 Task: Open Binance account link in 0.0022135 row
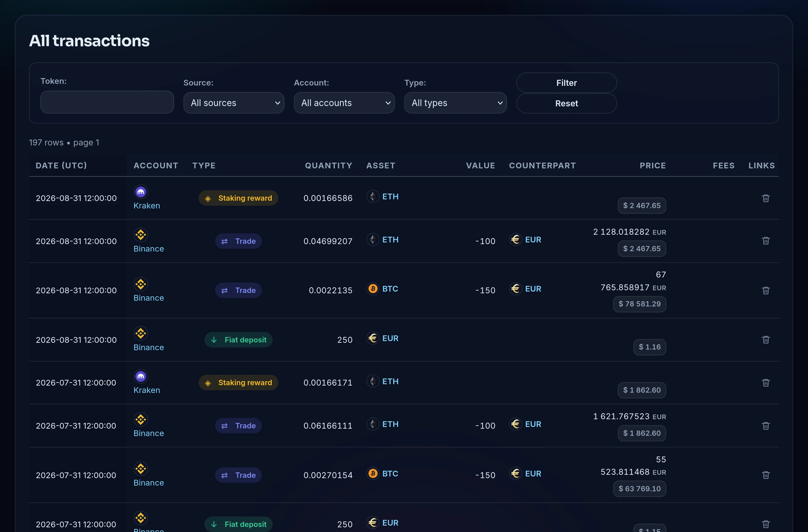(x=148, y=298)
